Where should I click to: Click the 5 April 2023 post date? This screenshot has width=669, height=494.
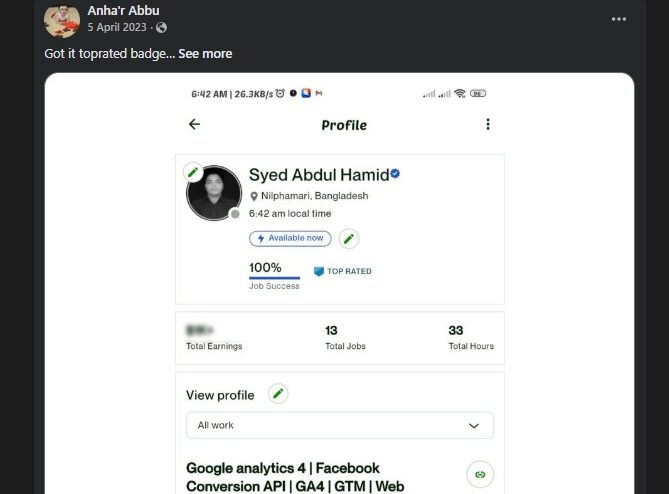[119, 27]
